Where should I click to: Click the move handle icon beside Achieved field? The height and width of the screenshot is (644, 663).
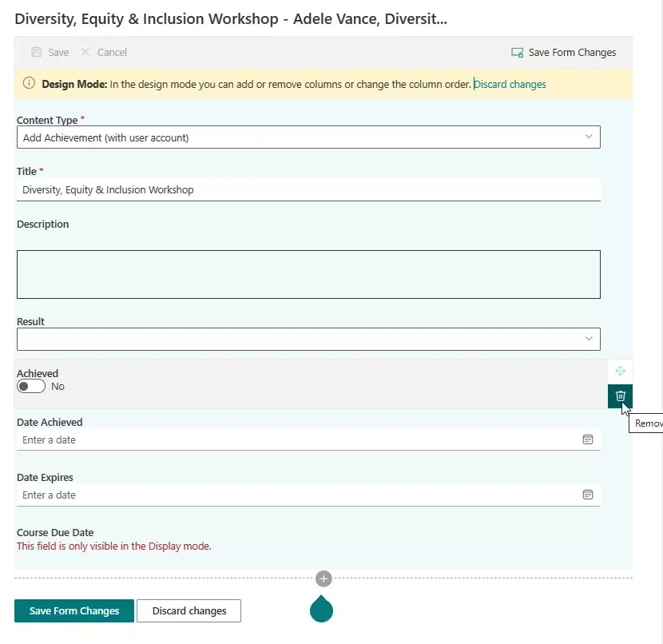point(620,371)
